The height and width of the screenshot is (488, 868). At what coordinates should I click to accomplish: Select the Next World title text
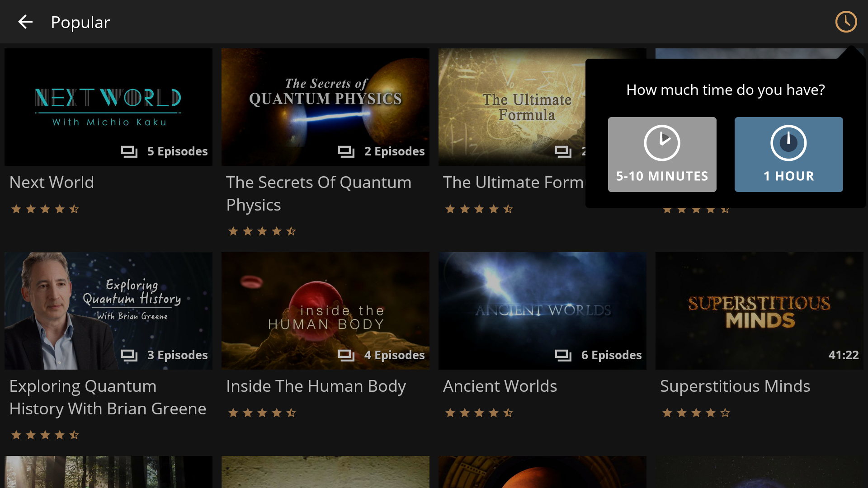(52, 183)
